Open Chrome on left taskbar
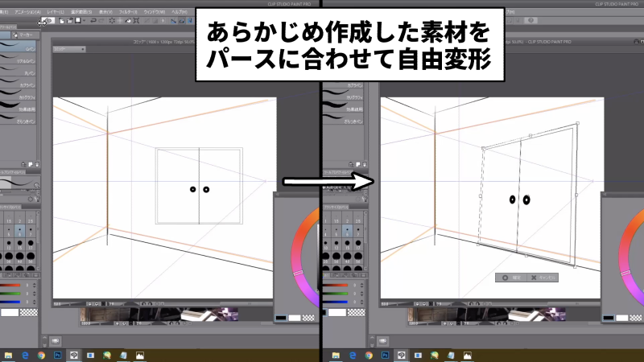The height and width of the screenshot is (362, 644). pyautogui.click(x=41, y=356)
